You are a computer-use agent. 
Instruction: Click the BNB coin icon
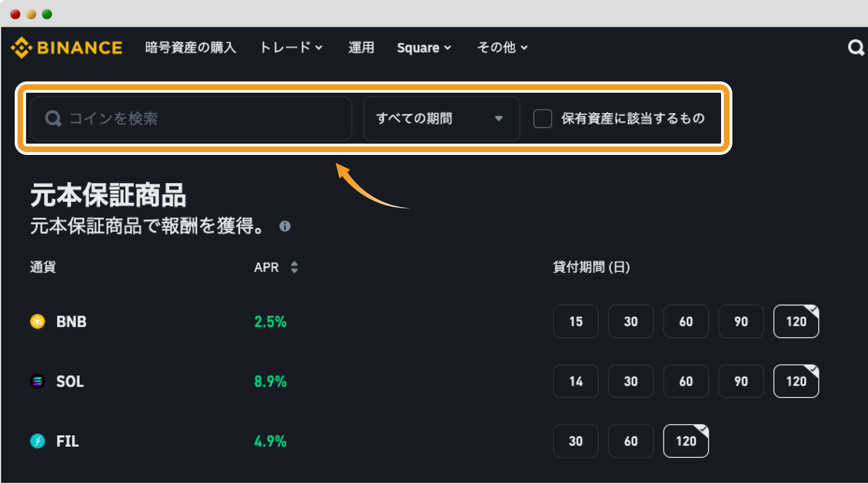point(37,321)
